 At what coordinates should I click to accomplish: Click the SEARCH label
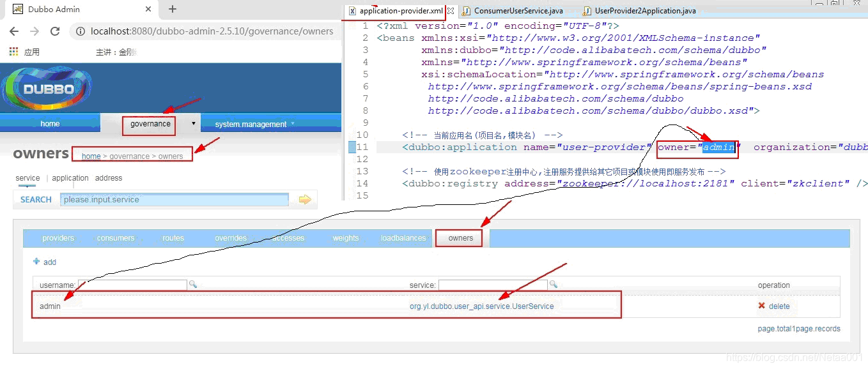(x=36, y=200)
